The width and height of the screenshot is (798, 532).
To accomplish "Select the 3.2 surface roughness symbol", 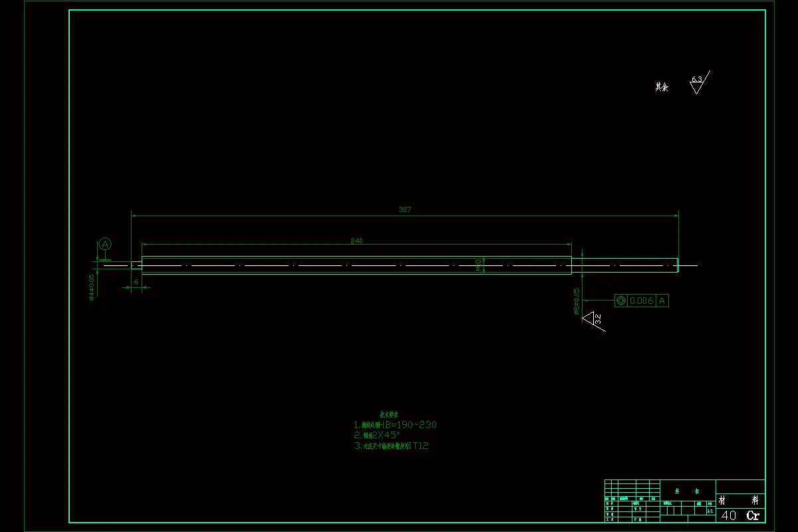I will [594, 320].
